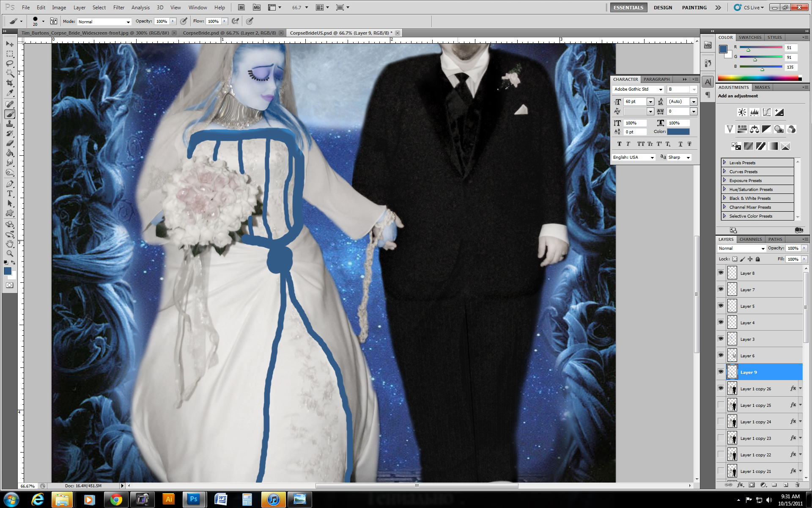Hide Layer 8 visibility

coord(721,273)
